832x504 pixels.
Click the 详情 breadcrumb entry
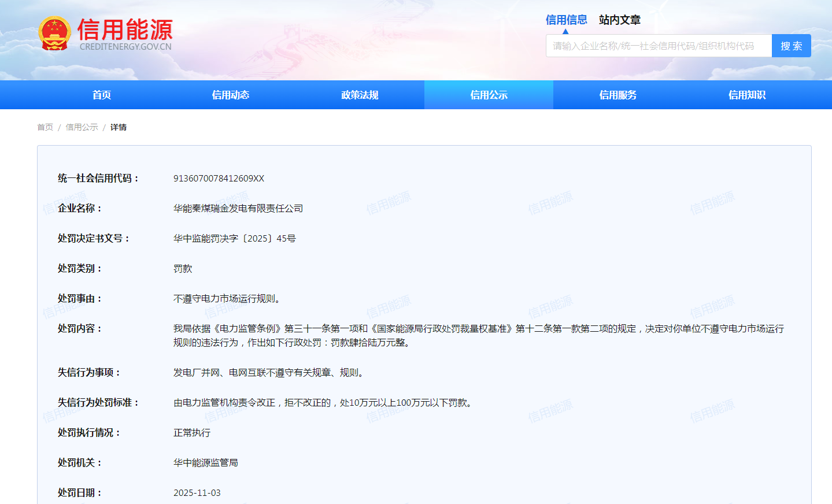[x=119, y=127]
